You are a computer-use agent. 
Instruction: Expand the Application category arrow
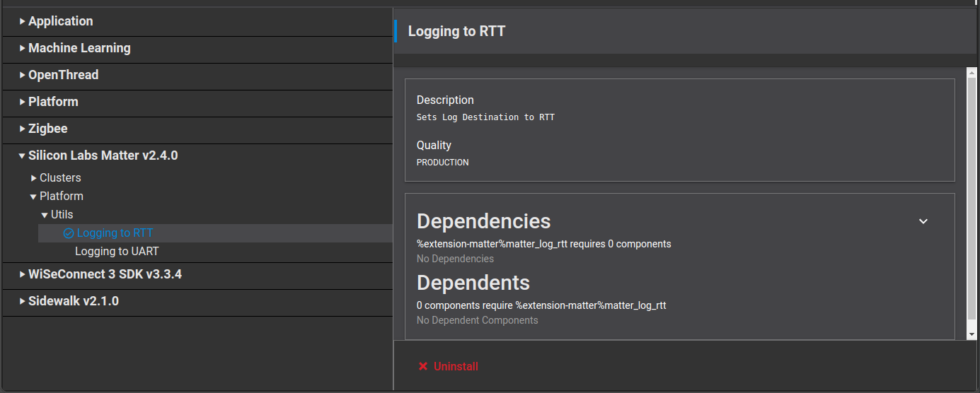(23, 21)
